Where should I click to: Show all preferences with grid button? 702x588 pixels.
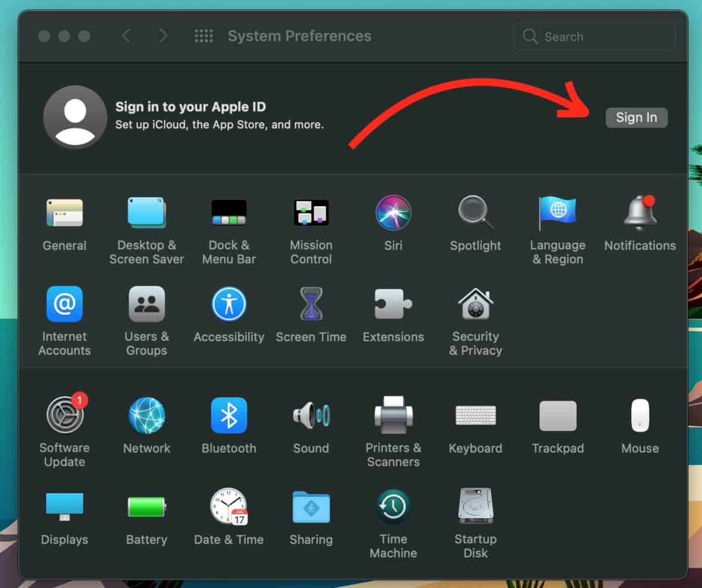point(204,36)
